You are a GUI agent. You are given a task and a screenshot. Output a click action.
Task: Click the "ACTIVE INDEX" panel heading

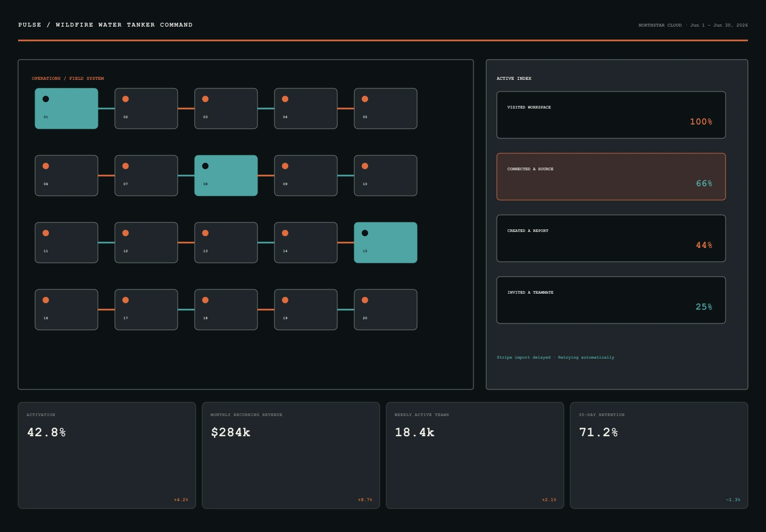tap(514, 79)
